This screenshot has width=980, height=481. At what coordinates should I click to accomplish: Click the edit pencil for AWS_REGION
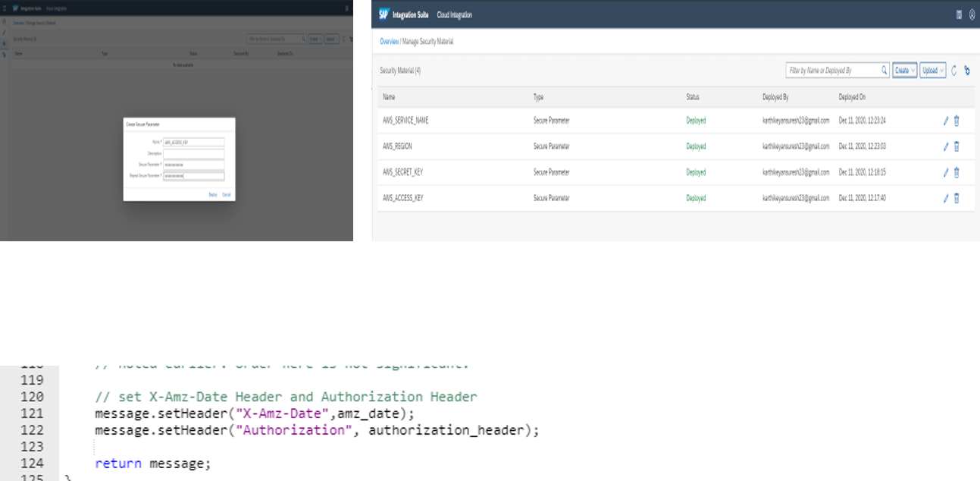(945, 146)
